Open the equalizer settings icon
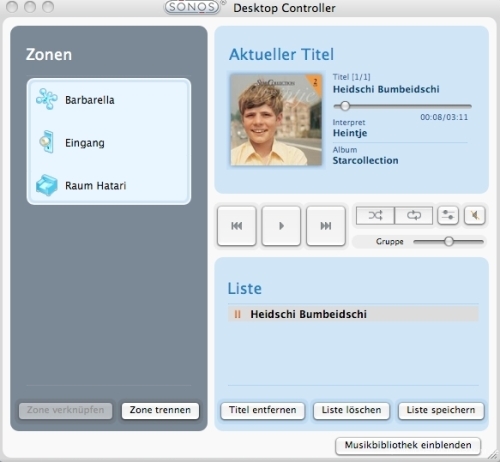500x462 pixels. point(448,215)
